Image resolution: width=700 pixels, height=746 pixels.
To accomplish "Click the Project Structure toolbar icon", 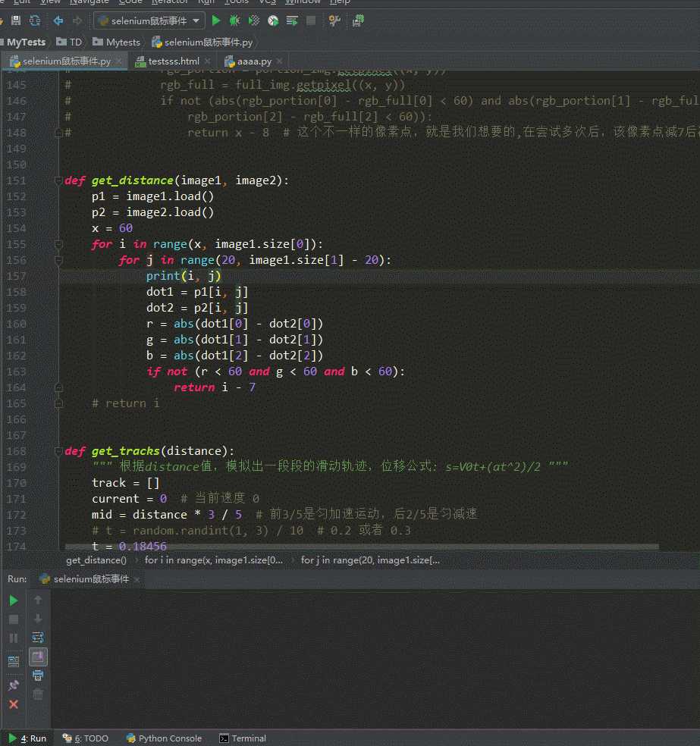I will (358, 20).
